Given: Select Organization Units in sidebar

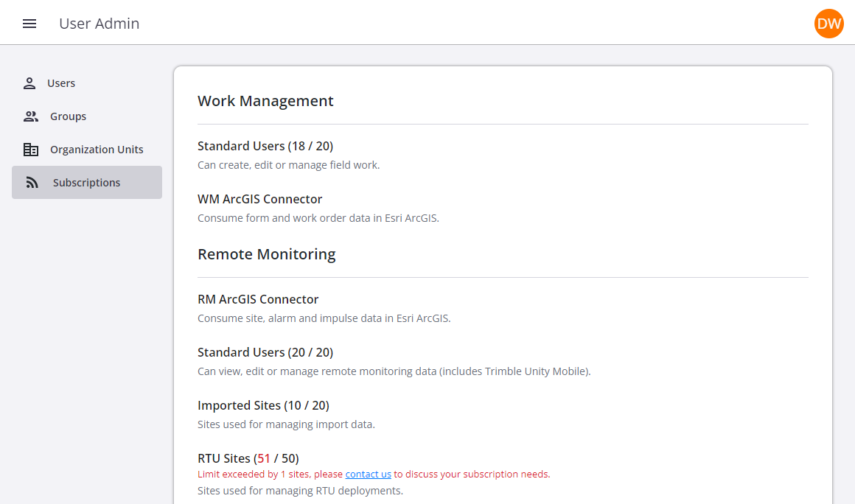Looking at the screenshot, I should (x=97, y=150).
